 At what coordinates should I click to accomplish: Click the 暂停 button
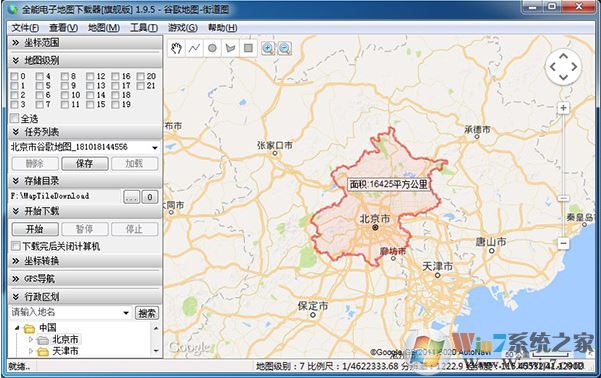tap(85, 229)
